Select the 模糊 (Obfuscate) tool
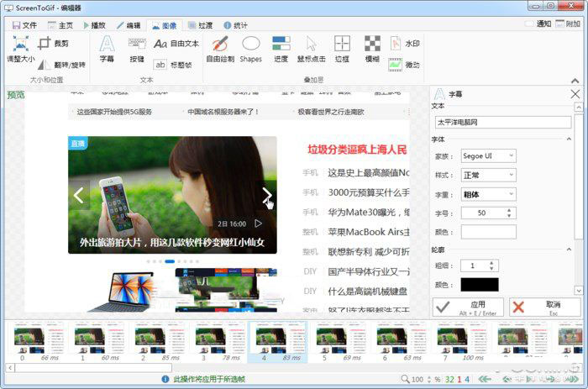The width and height of the screenshot is (588, 389). [x=372, y=49]
